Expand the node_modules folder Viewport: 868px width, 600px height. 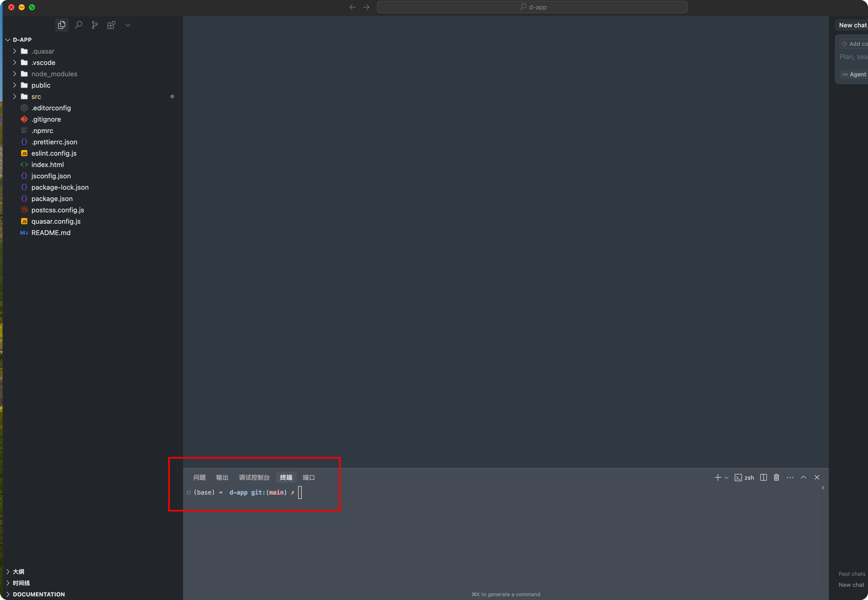54,74
